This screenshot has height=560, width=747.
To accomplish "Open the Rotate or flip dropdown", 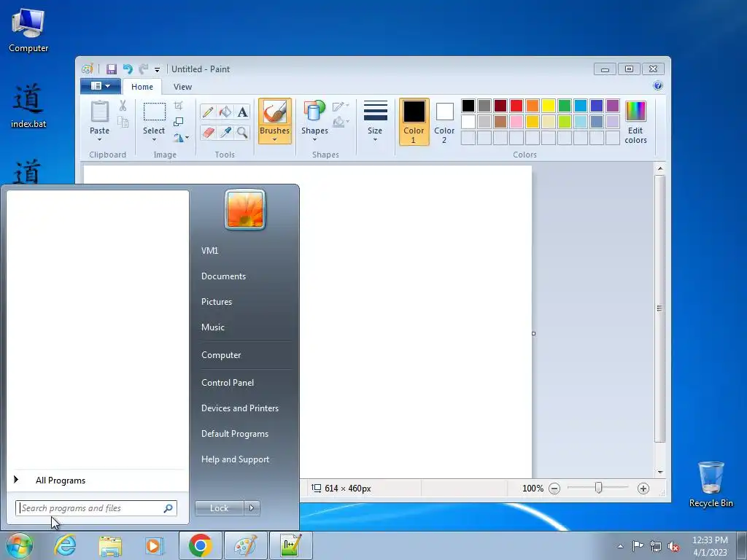I will click(181, 138).
